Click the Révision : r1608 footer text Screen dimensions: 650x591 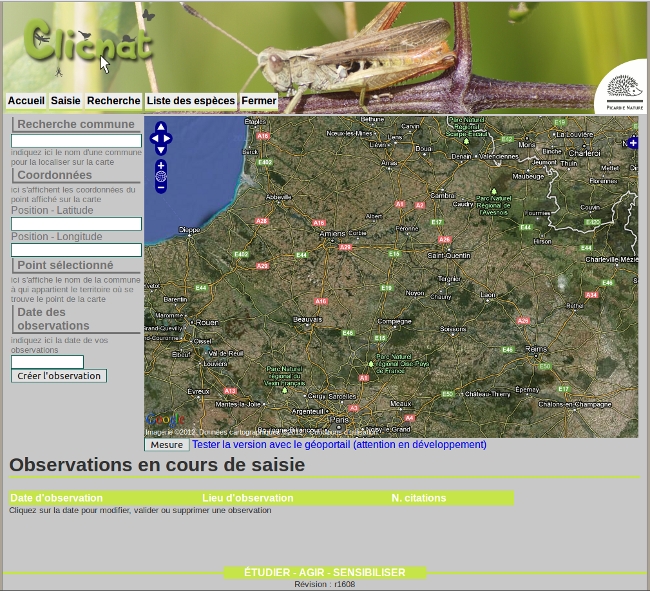(325, 584)
